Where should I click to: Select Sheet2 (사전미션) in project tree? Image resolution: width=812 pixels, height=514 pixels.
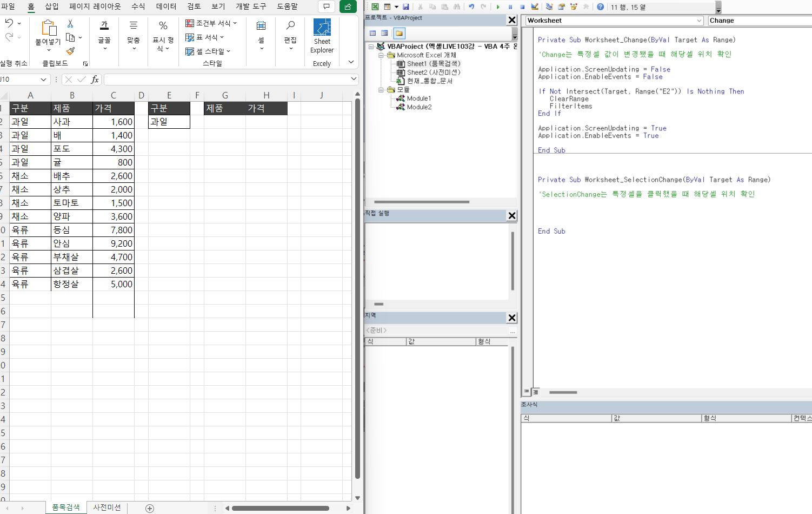[x=434, y=73]
